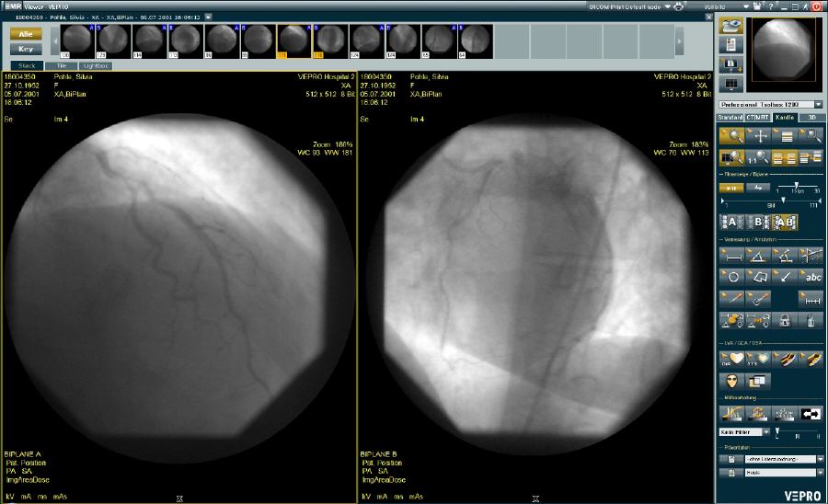Click the presentation clipboard icon
Screen dimensions: 828x504
731,473
